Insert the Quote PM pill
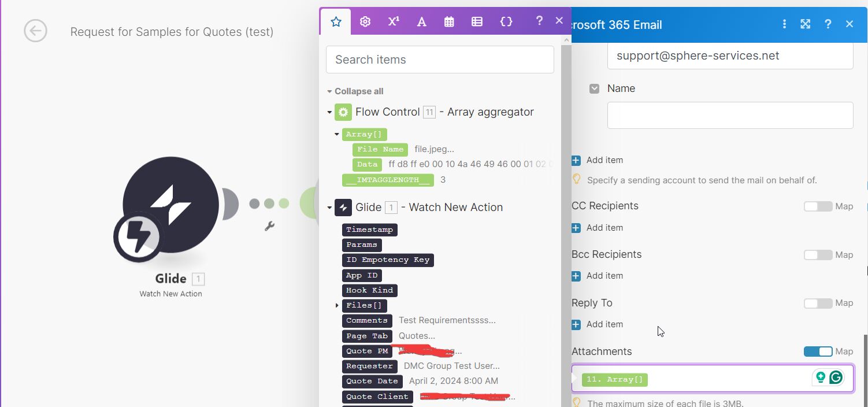The height and width of the screenshot is (407, 868). [367, 351]
